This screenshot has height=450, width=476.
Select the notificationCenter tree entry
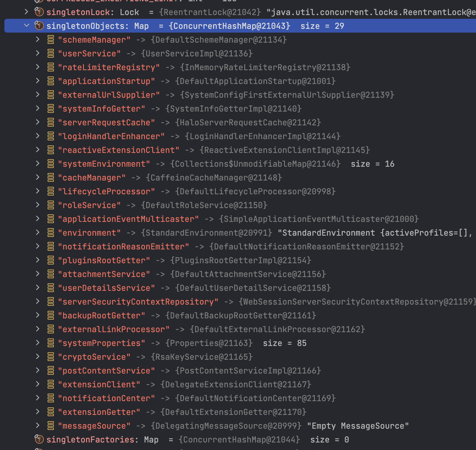click(106, 398)
